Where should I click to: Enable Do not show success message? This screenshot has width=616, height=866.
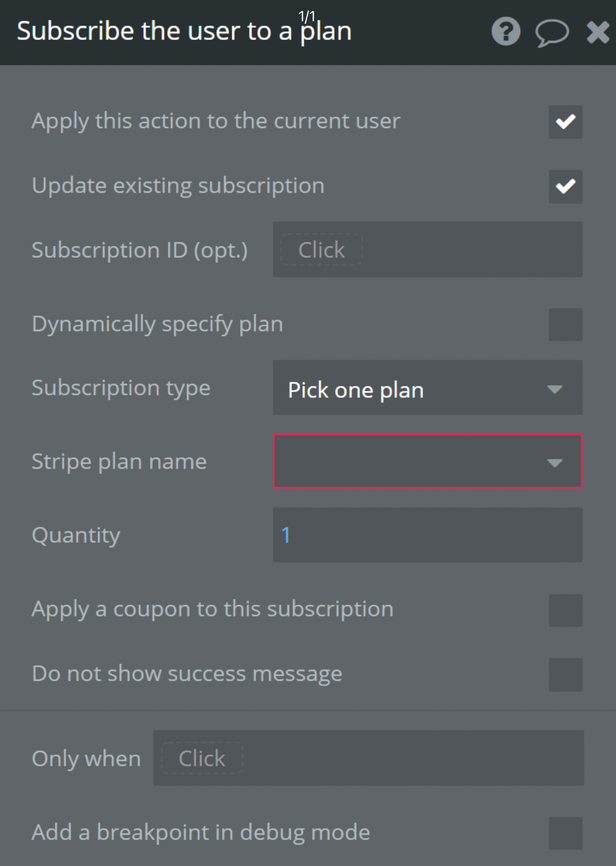565,674
